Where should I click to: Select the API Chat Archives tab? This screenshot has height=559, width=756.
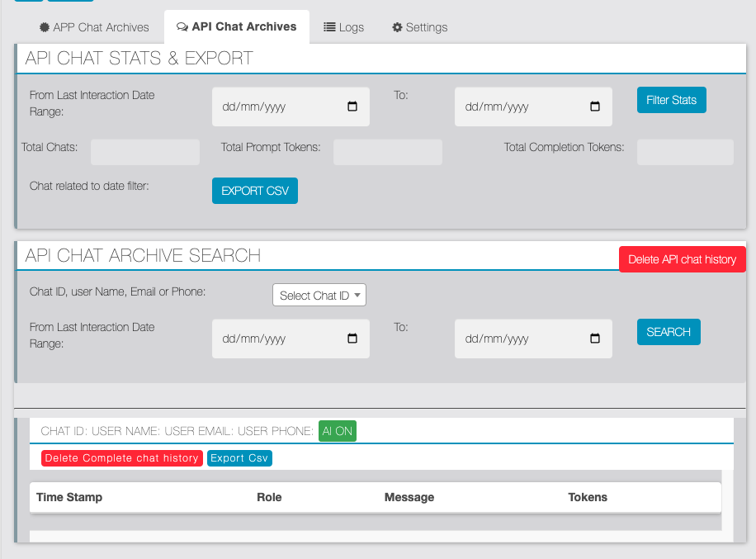click(236, 27)
